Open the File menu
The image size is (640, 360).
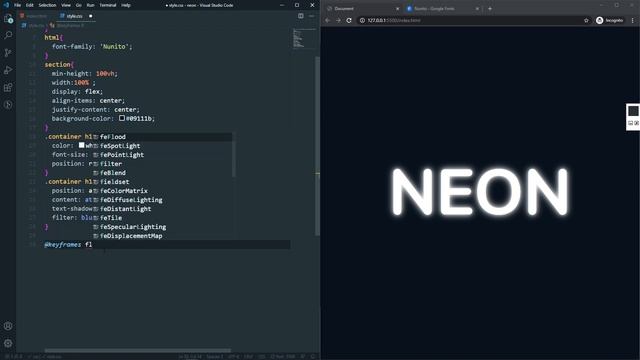click(18, 5)
